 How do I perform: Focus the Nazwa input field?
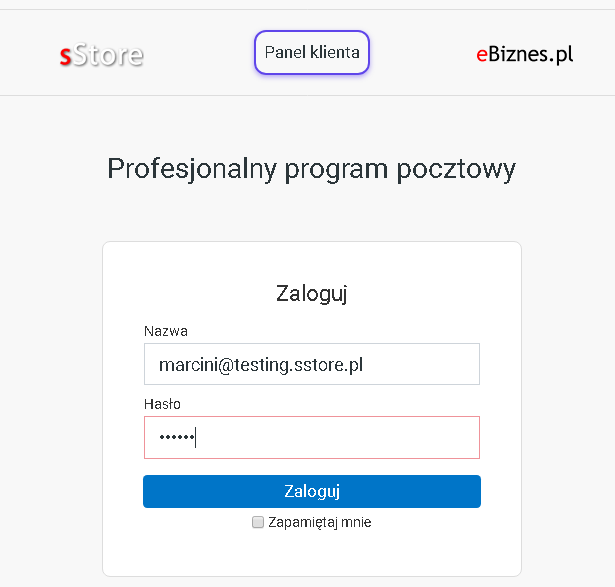pos(312,364)
